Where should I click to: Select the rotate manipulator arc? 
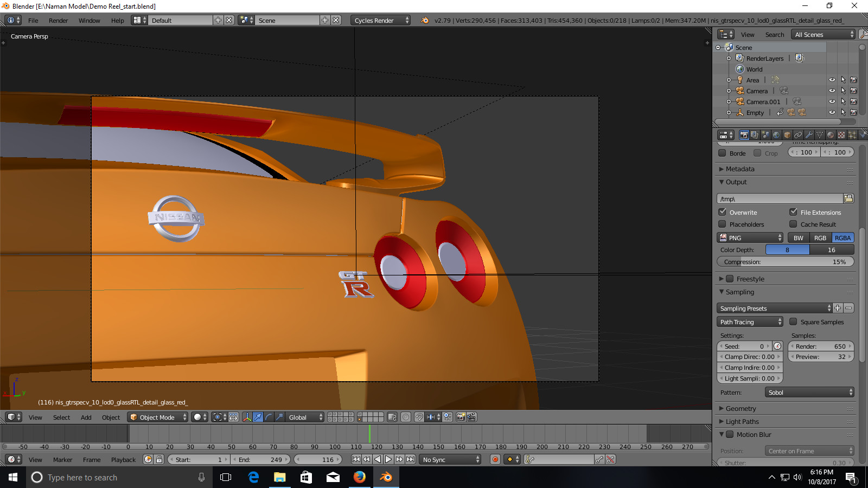pos(269,417)
